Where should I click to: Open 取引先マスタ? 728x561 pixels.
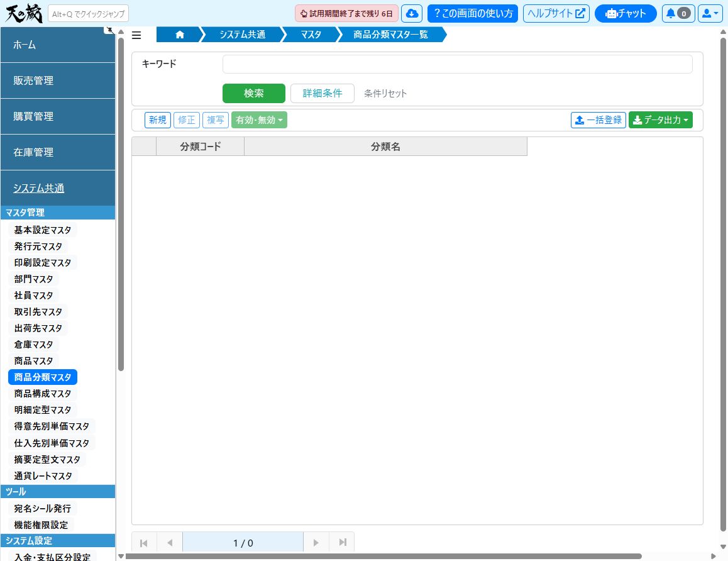tap(38, 311)
